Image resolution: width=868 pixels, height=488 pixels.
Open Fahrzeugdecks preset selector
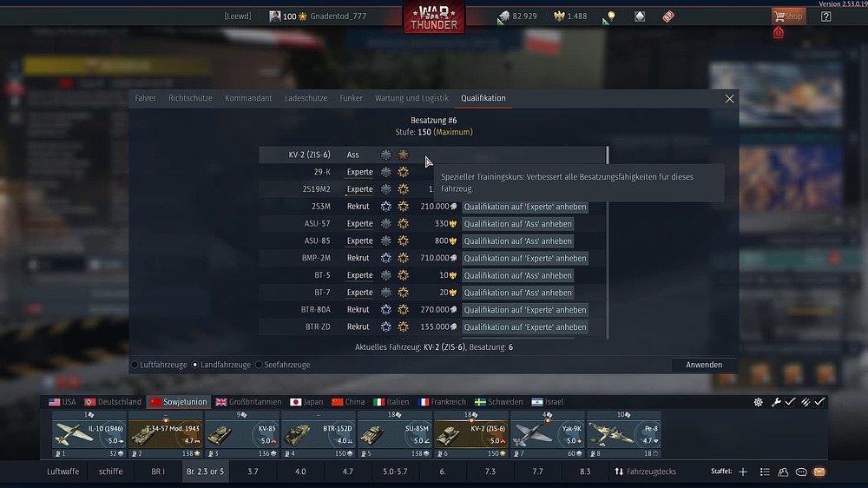646,472
